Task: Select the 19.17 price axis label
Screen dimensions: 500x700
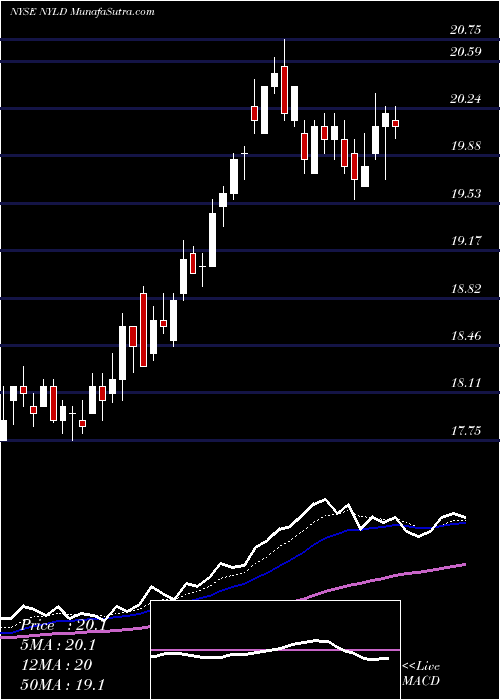Action: (x=466, y=241)
